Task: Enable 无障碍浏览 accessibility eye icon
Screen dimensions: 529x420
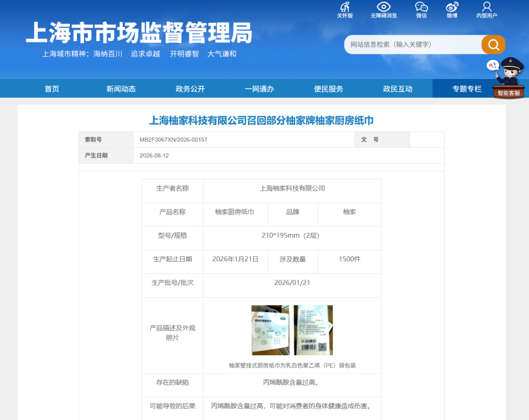Action: coord(384,10)
